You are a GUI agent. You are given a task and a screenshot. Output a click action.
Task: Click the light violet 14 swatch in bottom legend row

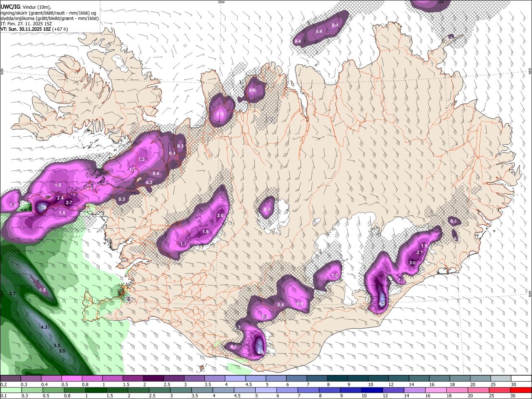click(x=414, y=390)
